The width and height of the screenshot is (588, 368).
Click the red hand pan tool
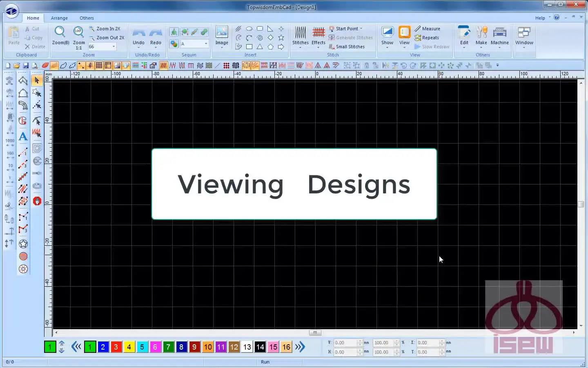click(x=37, y=201)
